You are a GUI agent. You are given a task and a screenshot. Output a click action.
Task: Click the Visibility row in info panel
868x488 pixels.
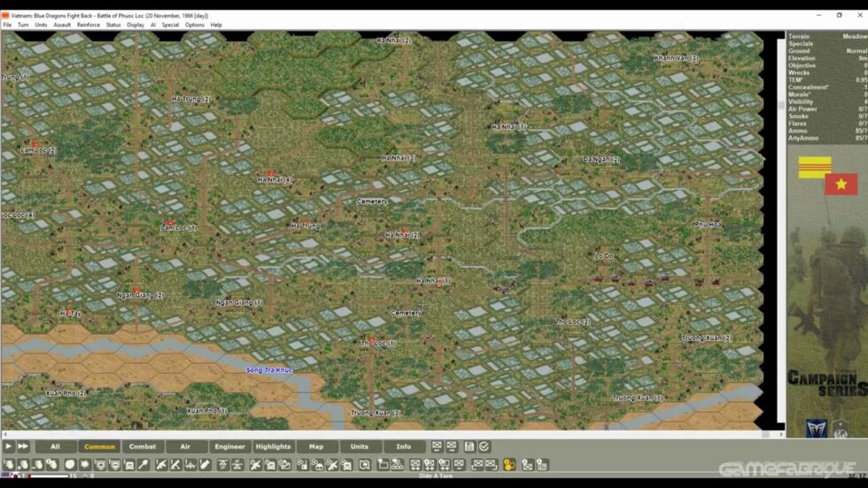coord(827,102)
